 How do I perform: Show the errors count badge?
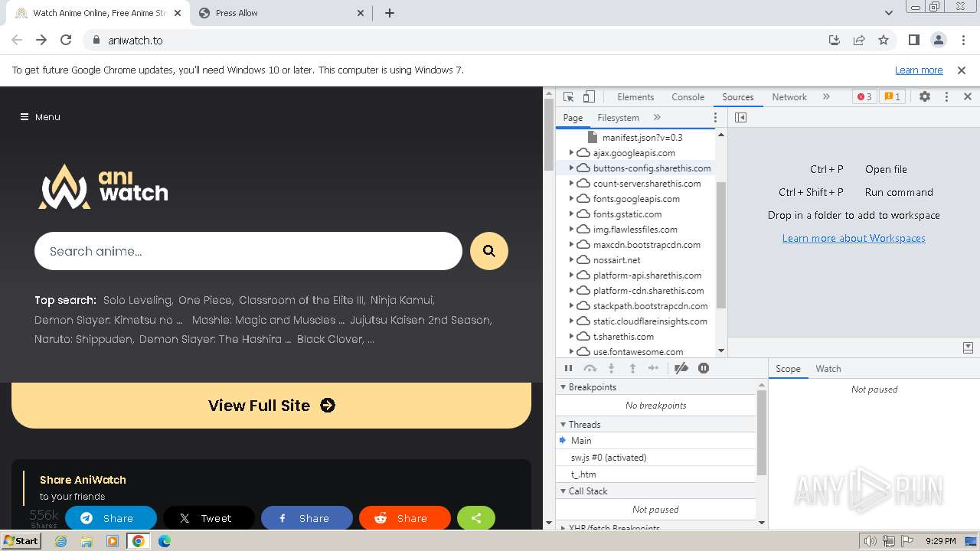(x=864, y=97)
